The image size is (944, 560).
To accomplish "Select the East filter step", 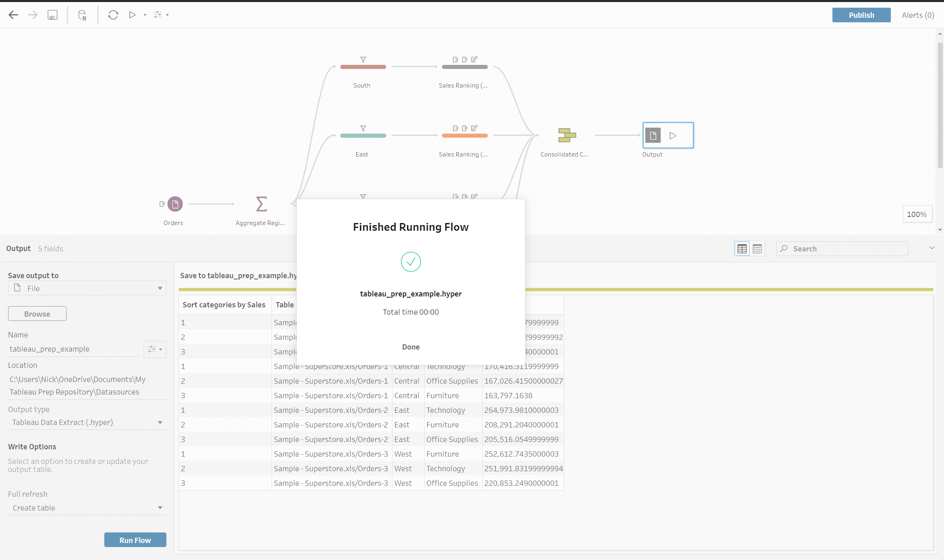I will [363, 136].
